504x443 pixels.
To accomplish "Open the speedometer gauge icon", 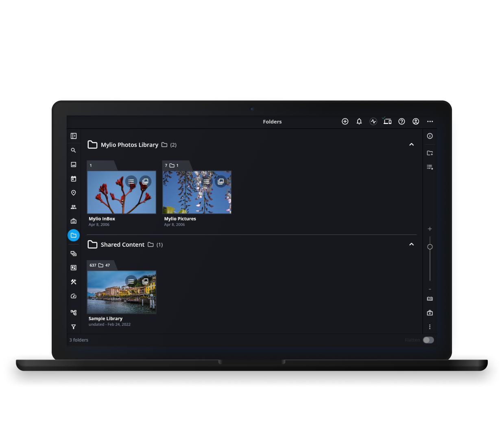I will coord(74,296).
